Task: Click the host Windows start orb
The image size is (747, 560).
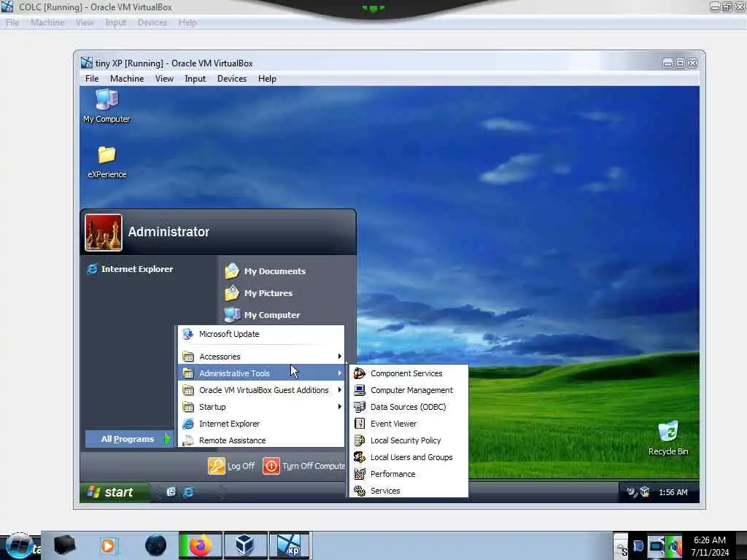Action: [19, 545]
